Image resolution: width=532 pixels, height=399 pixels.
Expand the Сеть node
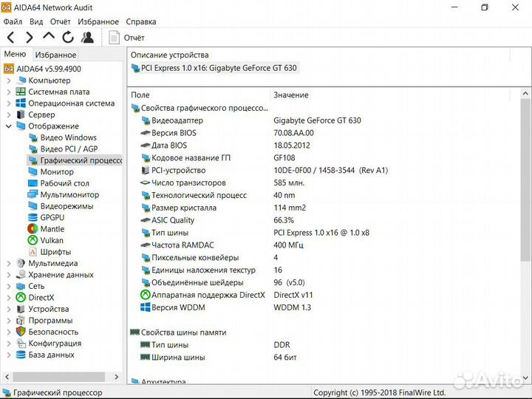click(9, 287)
